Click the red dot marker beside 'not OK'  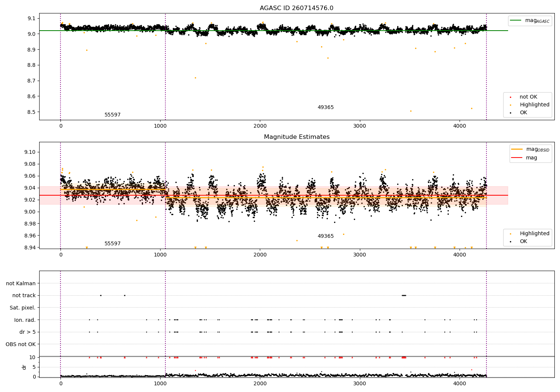[x=510, y=97]
